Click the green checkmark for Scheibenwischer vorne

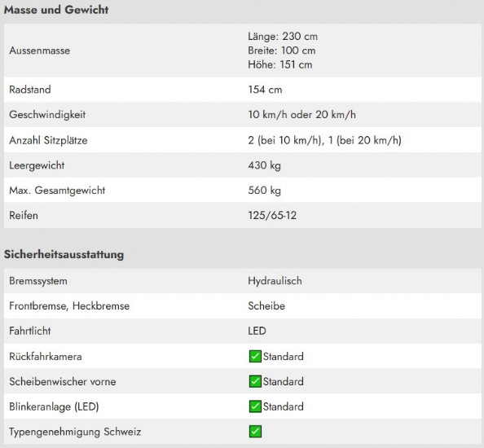point(255,381)
